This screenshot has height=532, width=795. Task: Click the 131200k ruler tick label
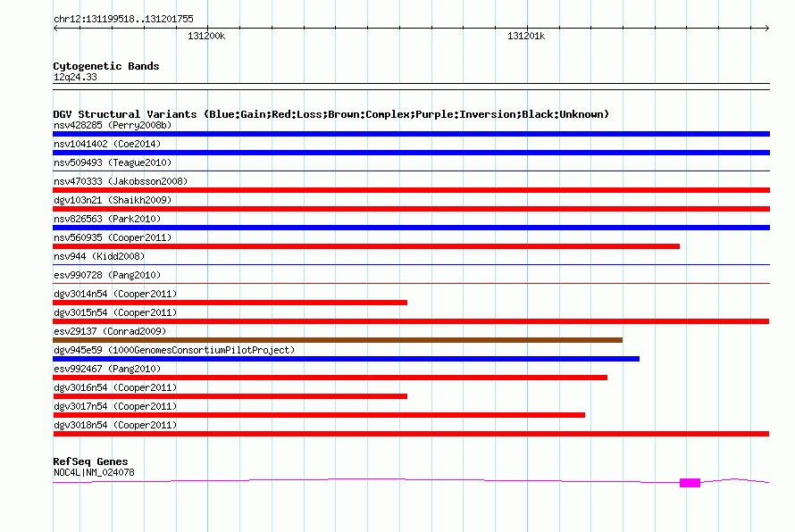206,36
